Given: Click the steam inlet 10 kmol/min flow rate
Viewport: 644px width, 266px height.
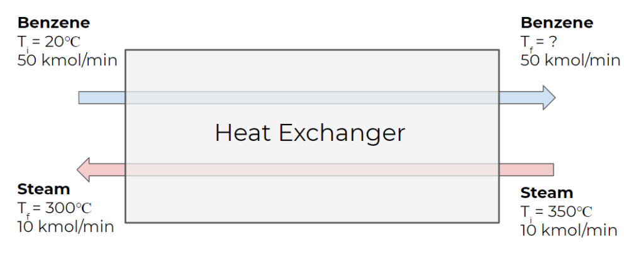Looking at the screenshot, I should 569,230.
